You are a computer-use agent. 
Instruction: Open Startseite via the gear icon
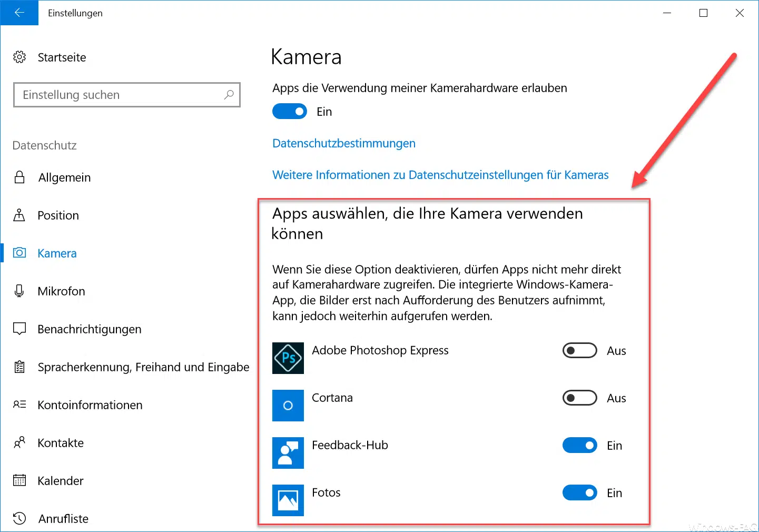click(x=19, y=57)
